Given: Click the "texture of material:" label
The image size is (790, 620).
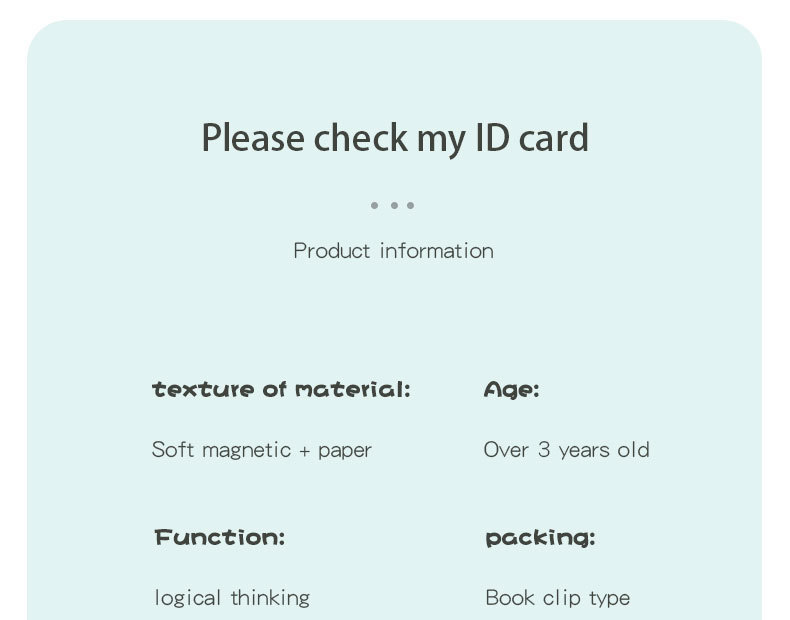Looking at the screenshot, I should (x=281, y=389).
